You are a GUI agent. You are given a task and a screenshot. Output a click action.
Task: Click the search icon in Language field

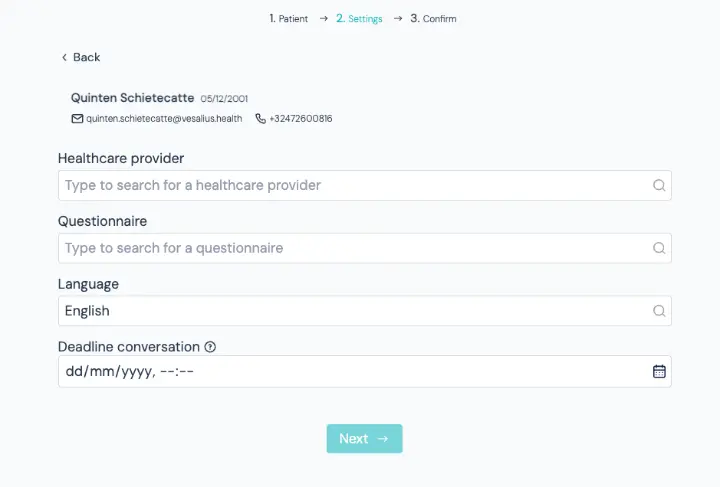pos(659,311)
